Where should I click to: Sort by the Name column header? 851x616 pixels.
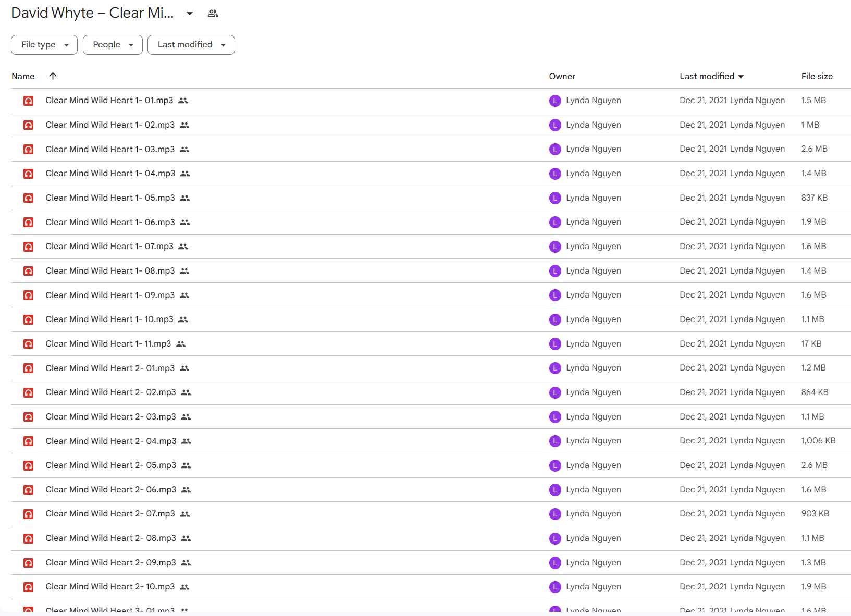[23, 76]
